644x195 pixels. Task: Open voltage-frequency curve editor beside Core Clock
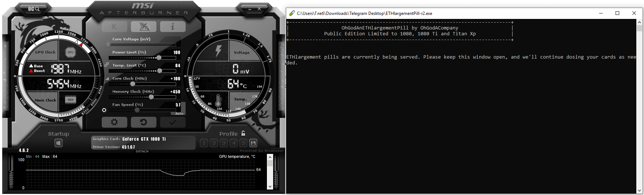coord(107,79)
